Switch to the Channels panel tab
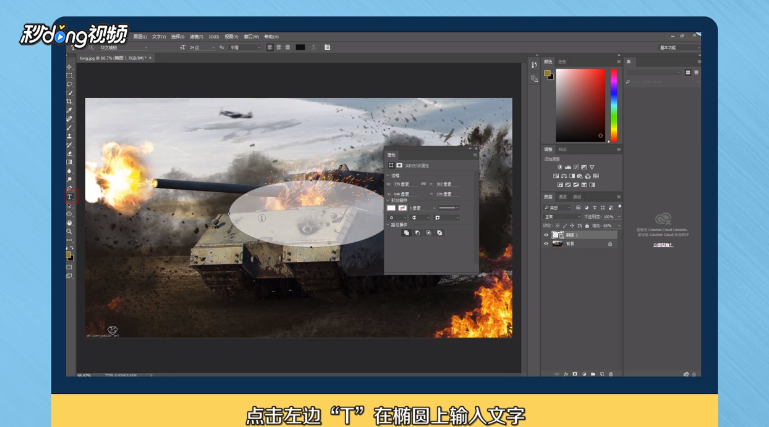 [563, 197]
